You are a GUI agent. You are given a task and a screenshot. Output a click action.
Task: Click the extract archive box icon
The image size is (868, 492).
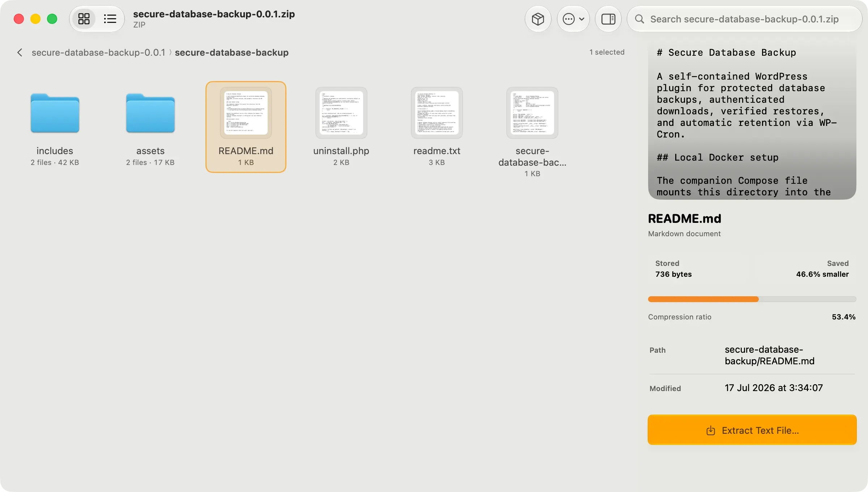tap(538, 19)
